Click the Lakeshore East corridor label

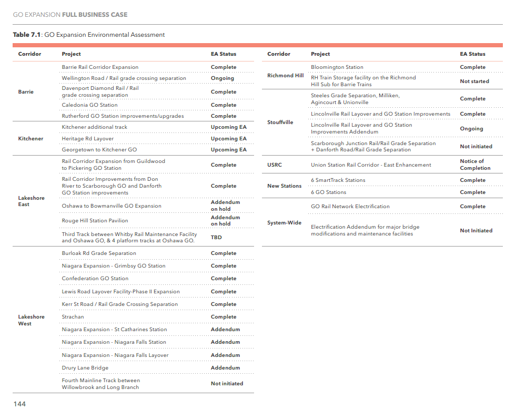coord(31,201)
